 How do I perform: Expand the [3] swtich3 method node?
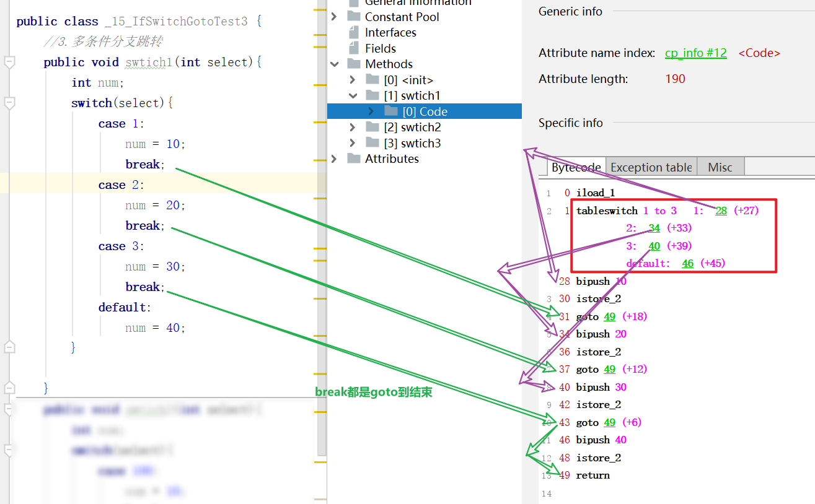pos(353,143)
